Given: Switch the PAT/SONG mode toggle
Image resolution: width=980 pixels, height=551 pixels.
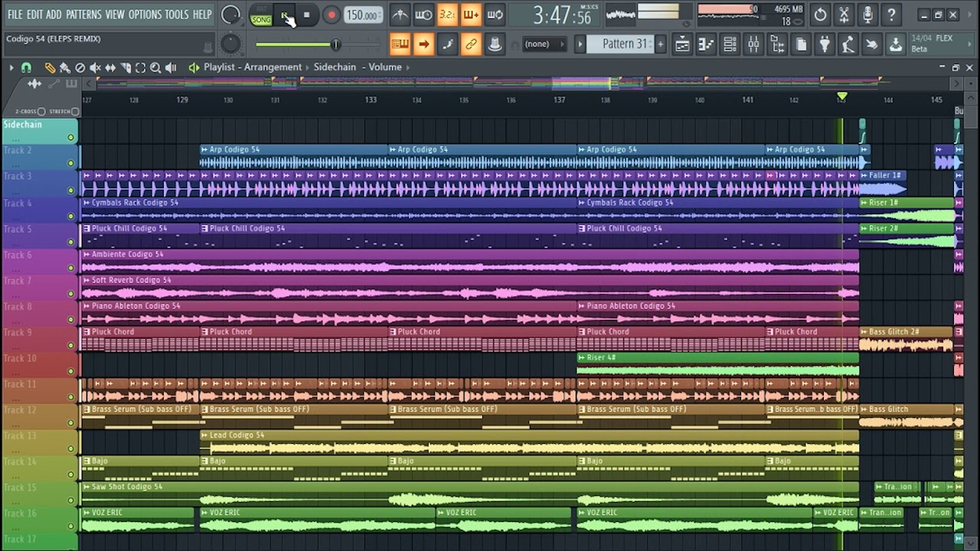Looking at the screenshot, I should [x=261, y=15].
